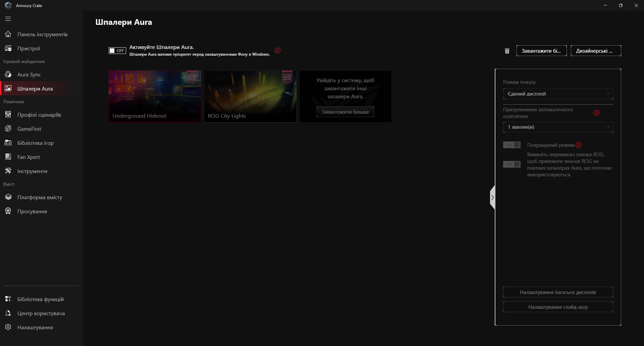
Task: Show info for Покращений режим
Action: point(579,145)
